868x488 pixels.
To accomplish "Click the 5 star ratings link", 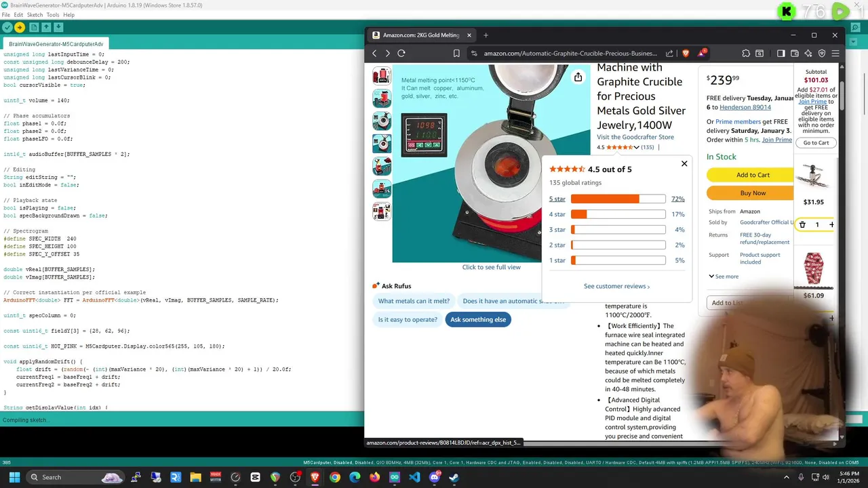I will [557, 199].
